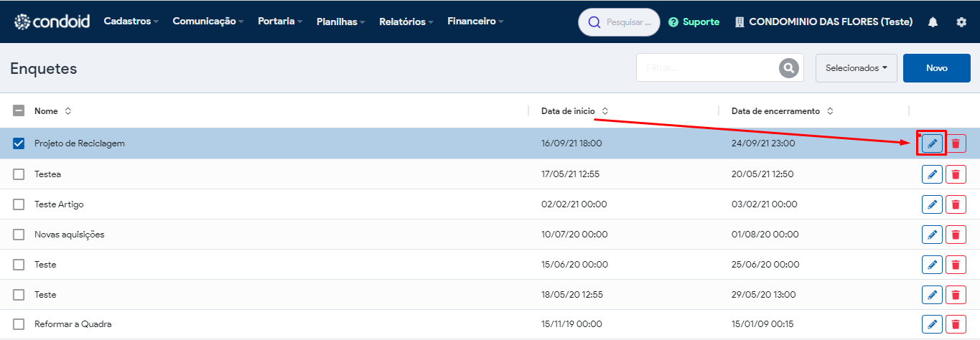
Task: Go to Condoid home logo
Action: coord(52,22)
